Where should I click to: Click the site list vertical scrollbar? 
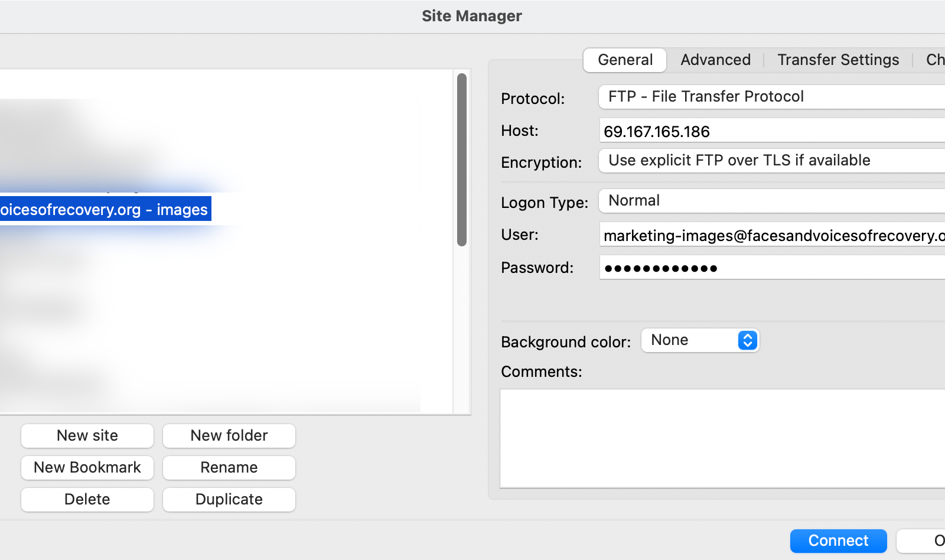462,159
